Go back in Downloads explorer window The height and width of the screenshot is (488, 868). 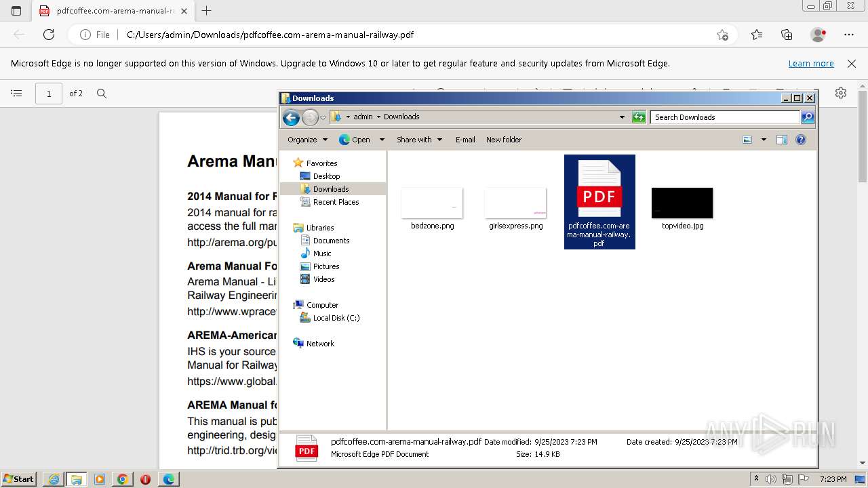point(291,117)
